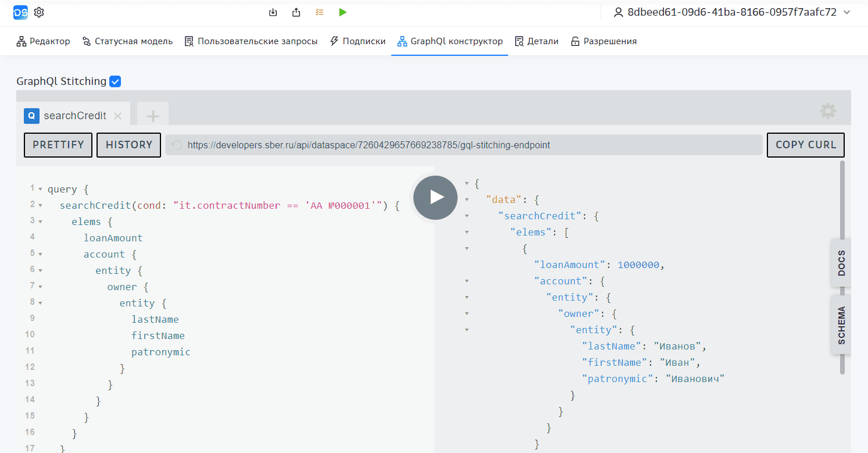Collapse the "owner" node in response
Viewport: 868px width, 453px height.
(x=466, y=314)
